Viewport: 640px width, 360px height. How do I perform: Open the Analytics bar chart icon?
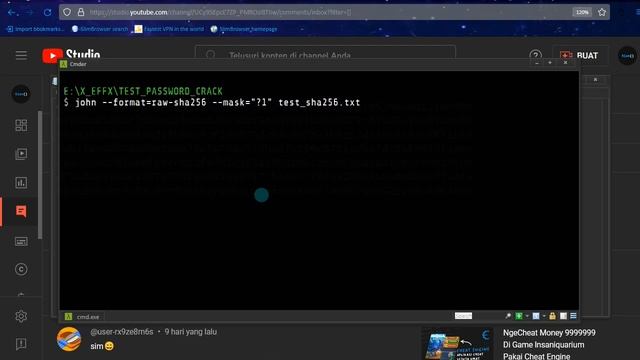pos(21,182)
